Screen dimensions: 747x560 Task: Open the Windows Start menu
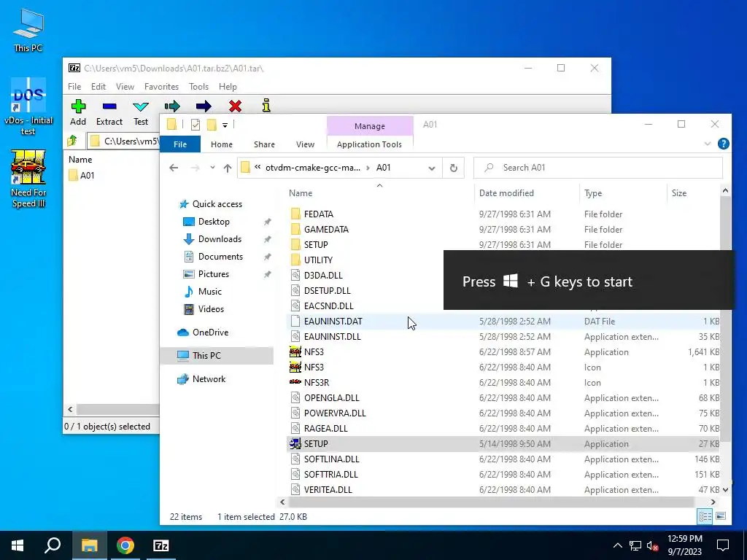point(18,545)
